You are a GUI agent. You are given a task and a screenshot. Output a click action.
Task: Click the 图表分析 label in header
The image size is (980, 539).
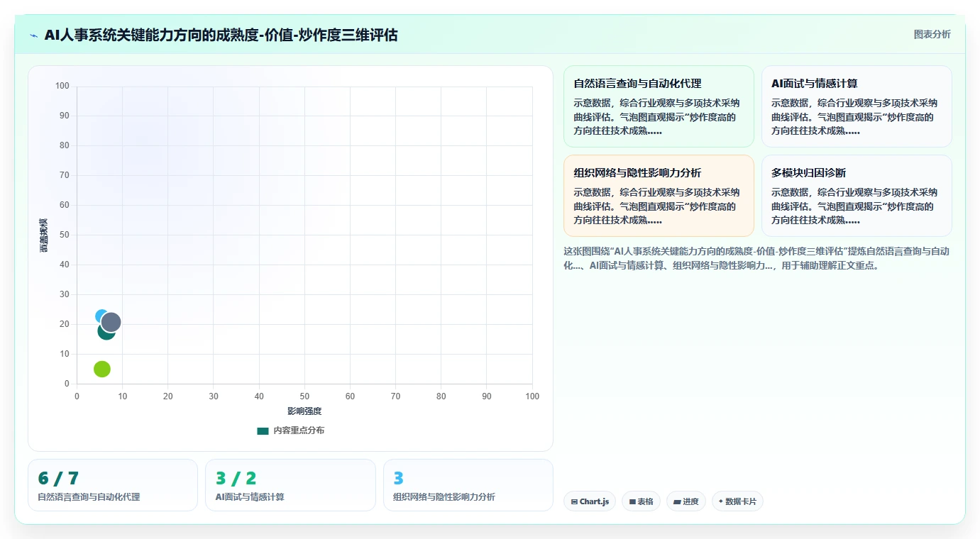932,34
